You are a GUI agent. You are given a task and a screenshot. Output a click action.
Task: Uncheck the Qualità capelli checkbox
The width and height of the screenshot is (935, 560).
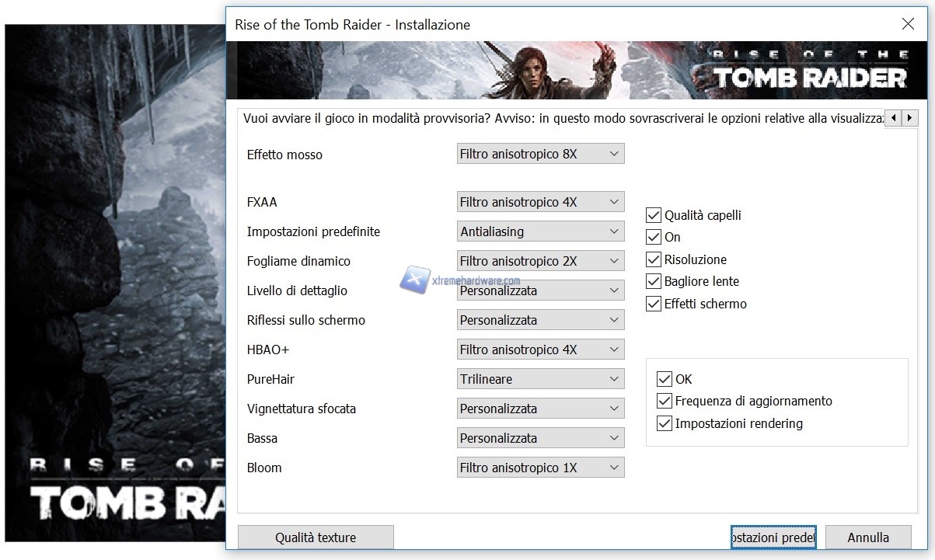click(x=654, y=215)
